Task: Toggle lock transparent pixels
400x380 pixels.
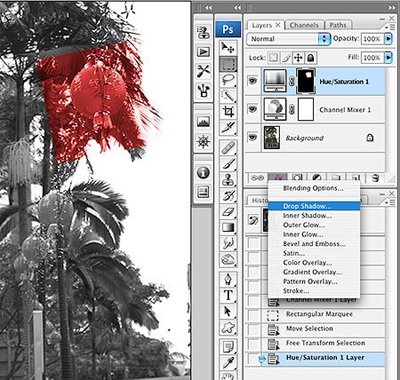Action: (x=274, y=58)
